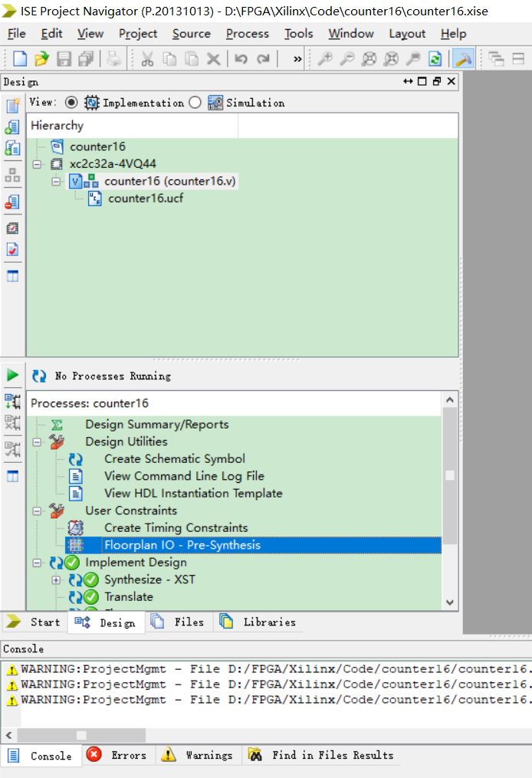Collapse the counter16 (counter16.v) node

pyautogui.click(x=56, y=181)
